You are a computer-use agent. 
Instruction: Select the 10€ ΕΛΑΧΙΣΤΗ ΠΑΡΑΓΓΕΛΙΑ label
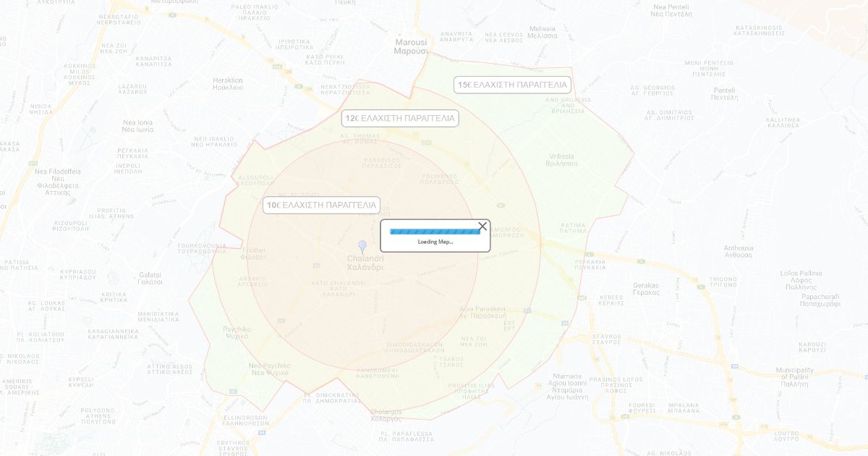pyautogui.click(x=321, y=205)
